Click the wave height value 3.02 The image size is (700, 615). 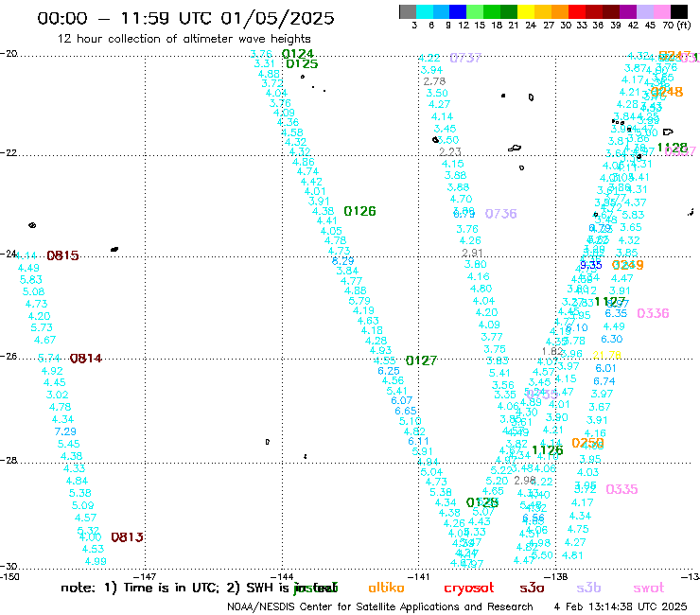(x=57, y=395)
